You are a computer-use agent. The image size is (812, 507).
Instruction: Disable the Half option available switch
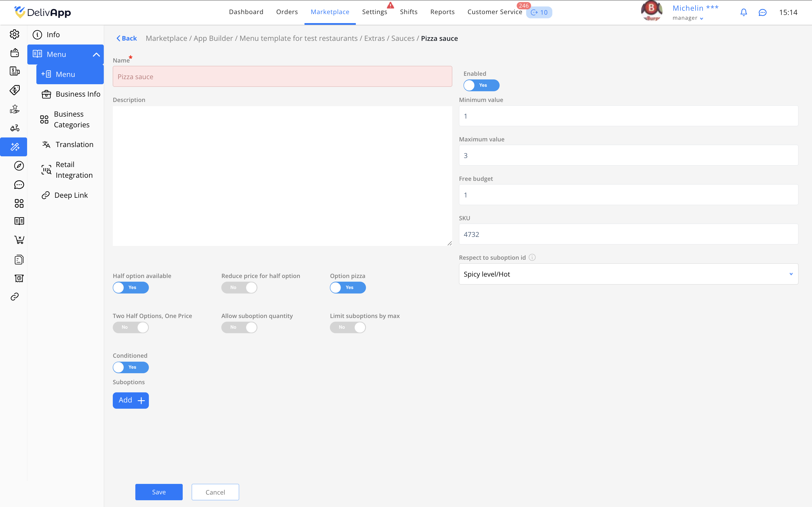[x=131, y=287]
